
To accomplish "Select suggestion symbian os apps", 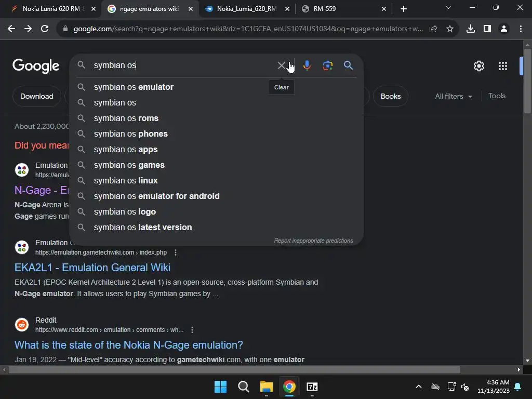I will click(216, 150).
